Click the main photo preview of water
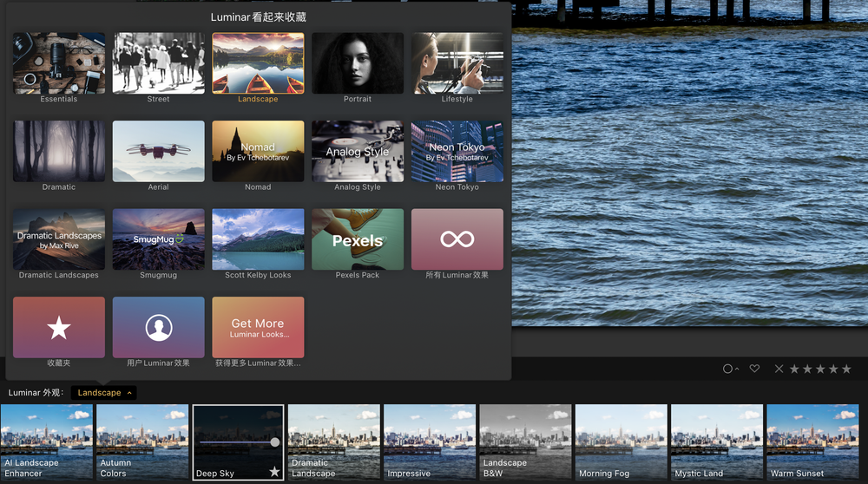This screenshot has width=868, height=484. tap(690, 163)
